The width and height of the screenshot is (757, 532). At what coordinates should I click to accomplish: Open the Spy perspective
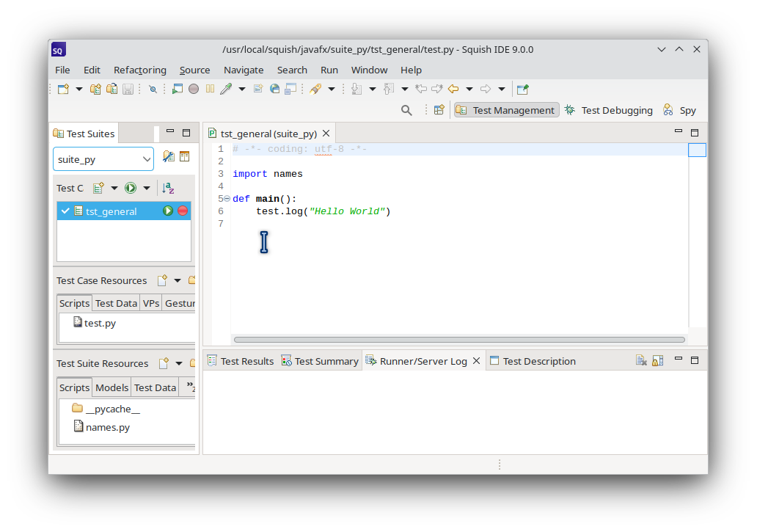[x=687, y=109]
